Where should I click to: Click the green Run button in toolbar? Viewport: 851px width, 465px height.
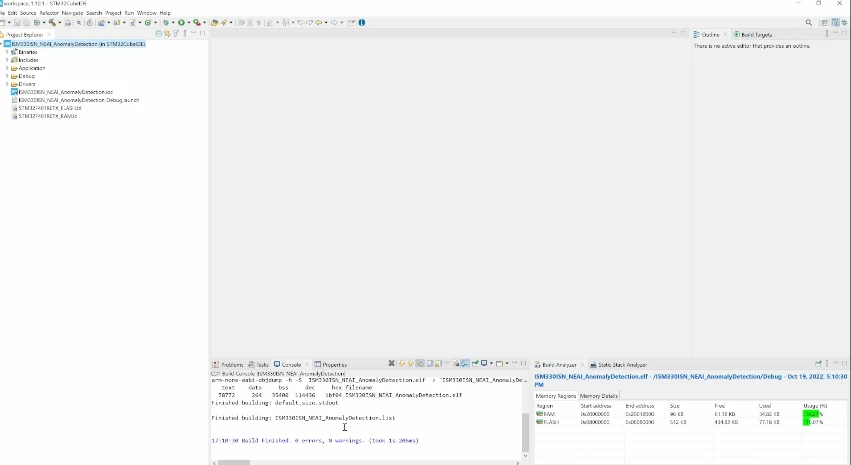(181, 22)
